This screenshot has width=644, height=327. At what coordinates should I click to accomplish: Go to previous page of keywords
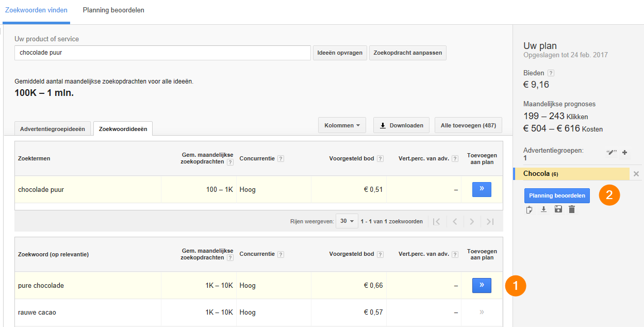click(454, 221)
